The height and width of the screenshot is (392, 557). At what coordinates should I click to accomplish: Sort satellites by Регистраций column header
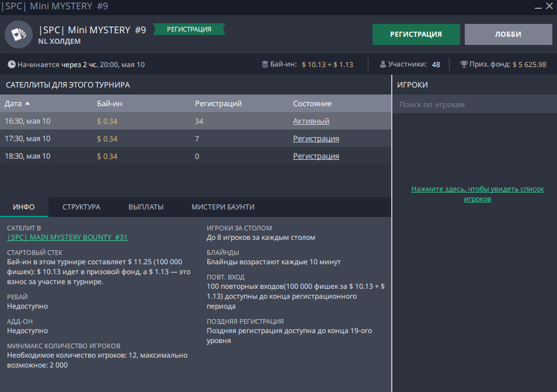pos(218,104)
